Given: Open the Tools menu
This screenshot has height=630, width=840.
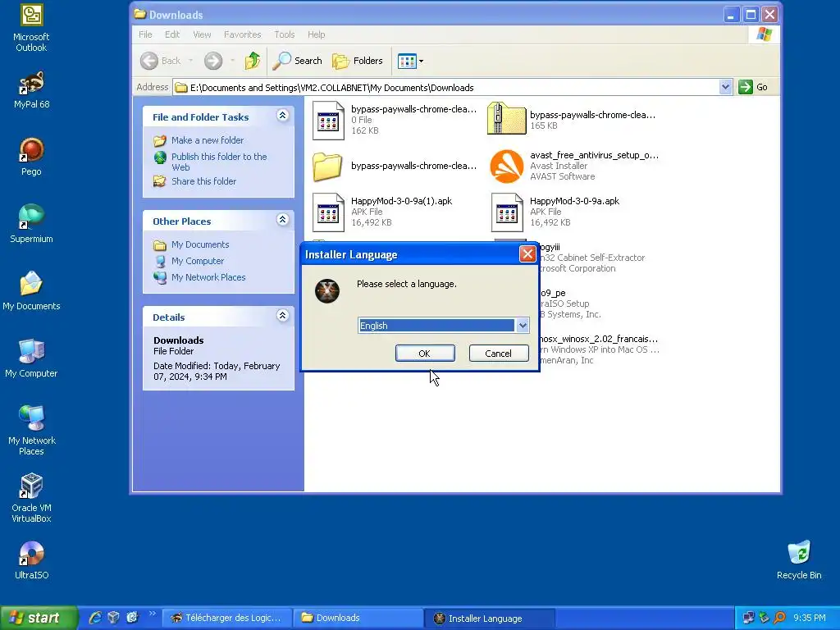Looking at the screenshot, I should (x=285, y=34).
